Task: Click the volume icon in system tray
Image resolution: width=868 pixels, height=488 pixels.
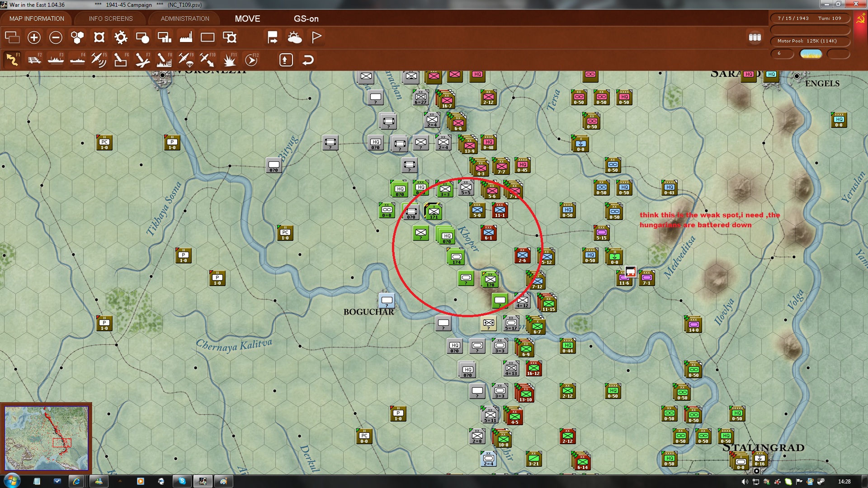Action: [x=745, y=482]
